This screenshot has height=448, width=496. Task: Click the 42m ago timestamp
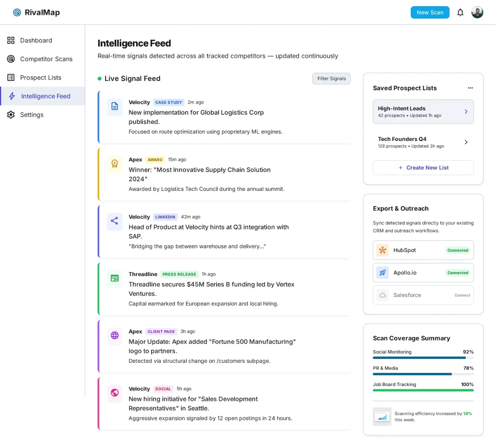(190, 216)
